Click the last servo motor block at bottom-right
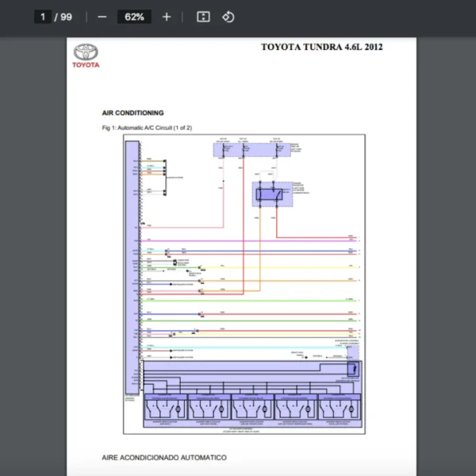 tap(341, 408)
